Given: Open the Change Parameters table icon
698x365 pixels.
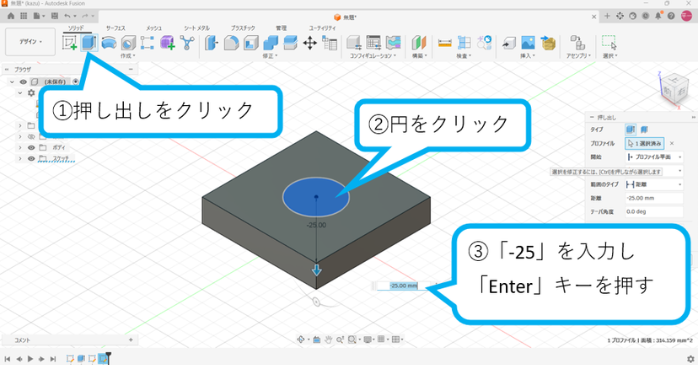Looking at the screenshot, I should [329, 43].
